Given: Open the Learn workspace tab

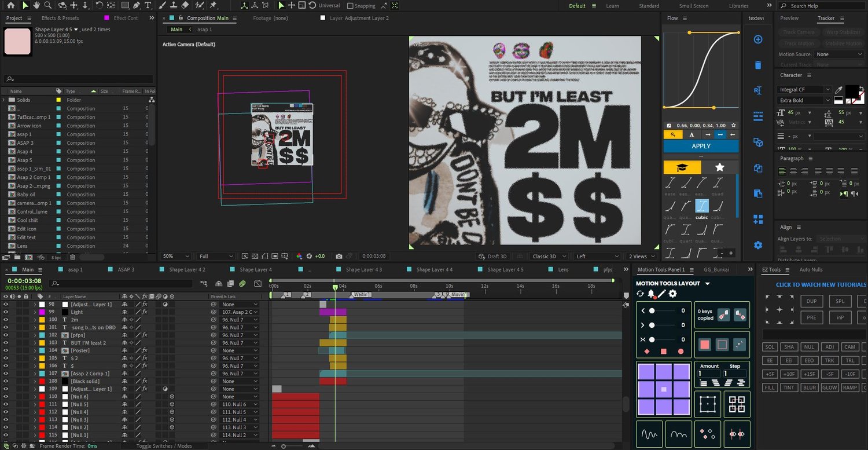Looking at the screenshot, I should pos(612,6).
